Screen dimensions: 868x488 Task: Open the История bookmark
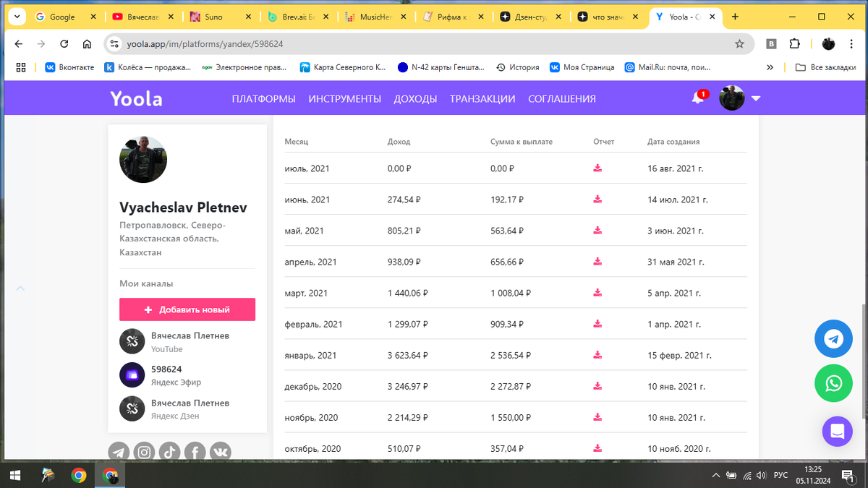click(517, 67)
